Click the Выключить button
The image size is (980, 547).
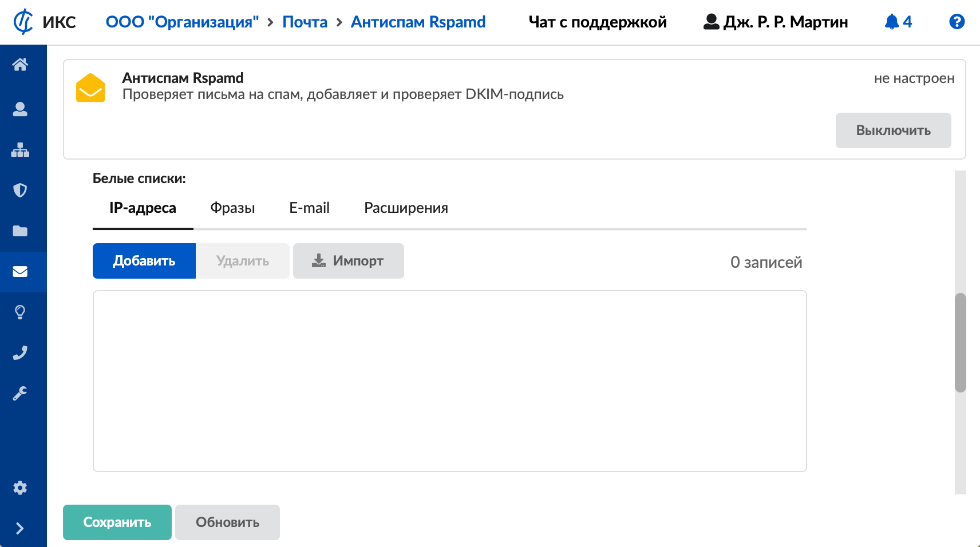893,130
